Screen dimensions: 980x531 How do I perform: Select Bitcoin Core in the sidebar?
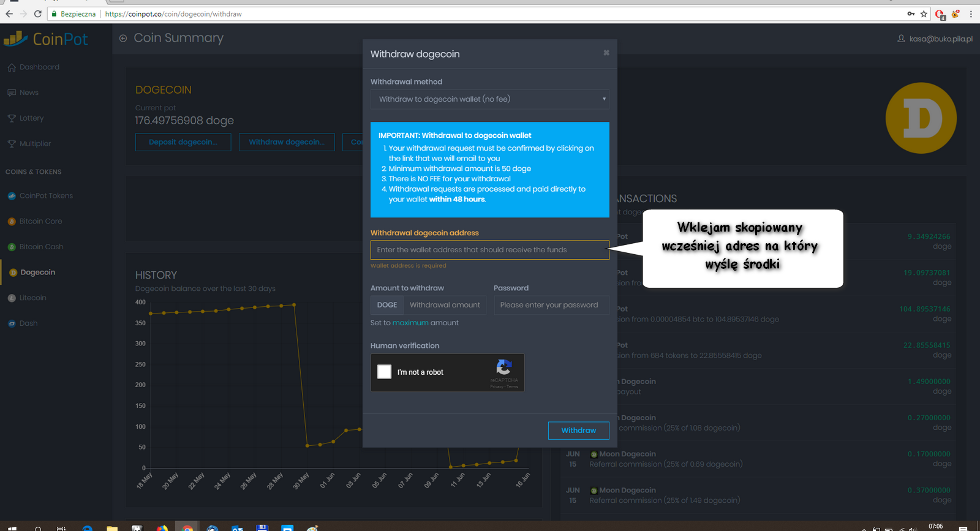point(40,221)
